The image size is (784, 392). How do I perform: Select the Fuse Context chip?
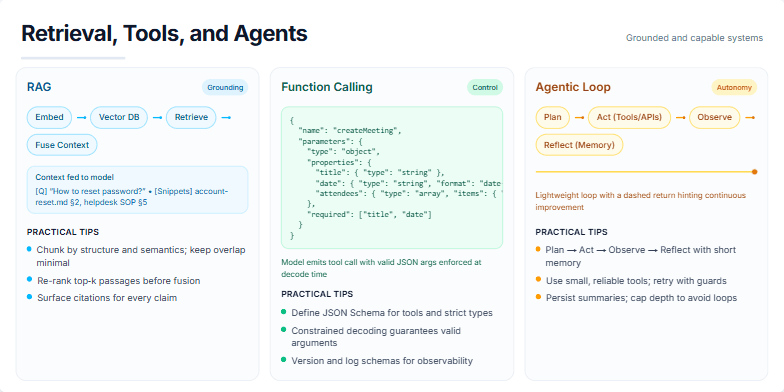(62, 145)
